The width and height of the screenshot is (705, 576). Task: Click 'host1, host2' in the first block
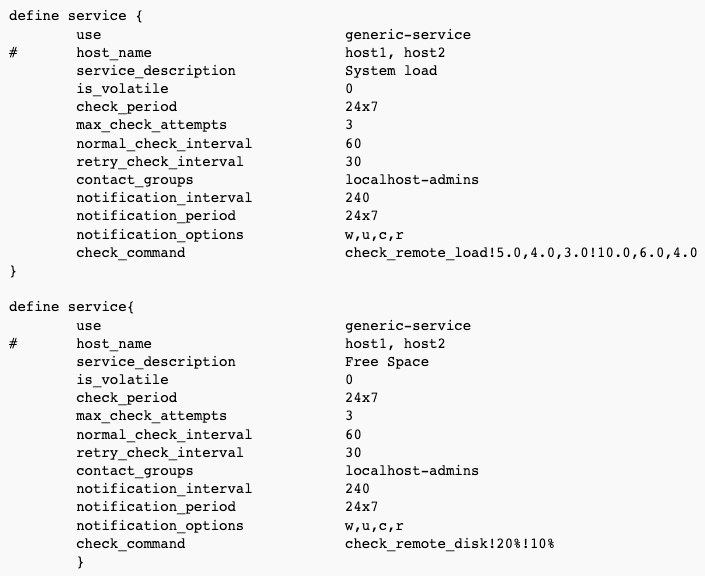395,53
